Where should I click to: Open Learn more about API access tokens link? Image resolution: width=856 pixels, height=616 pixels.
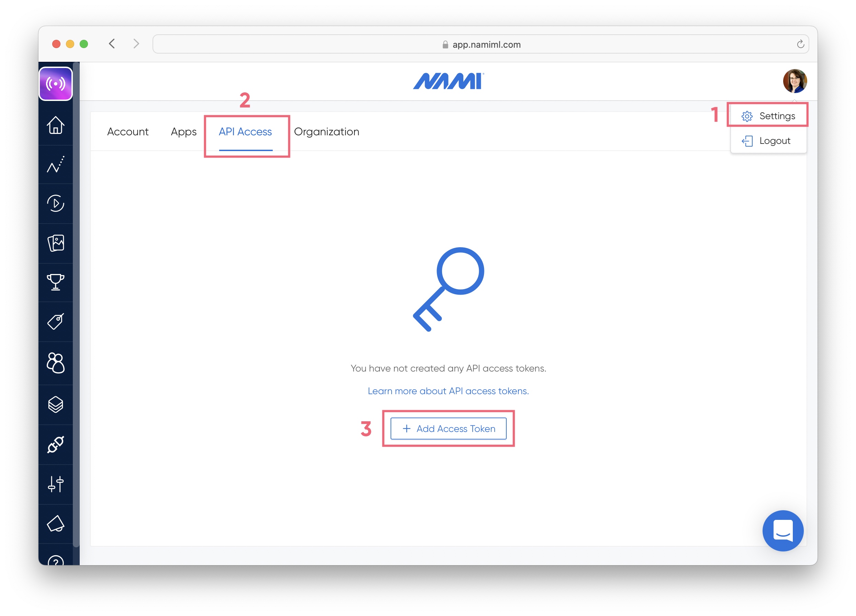448,391
